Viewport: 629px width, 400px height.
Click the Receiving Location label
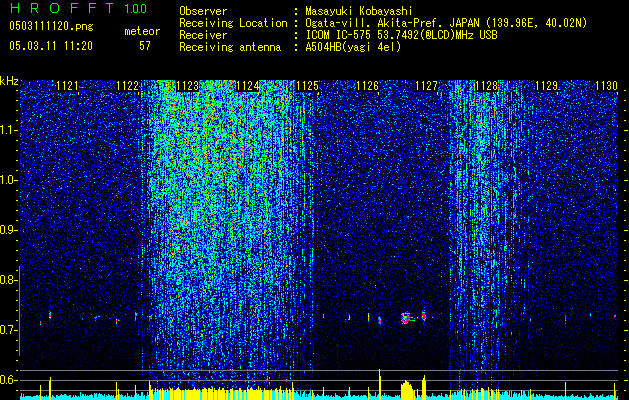tap(233, 23)
